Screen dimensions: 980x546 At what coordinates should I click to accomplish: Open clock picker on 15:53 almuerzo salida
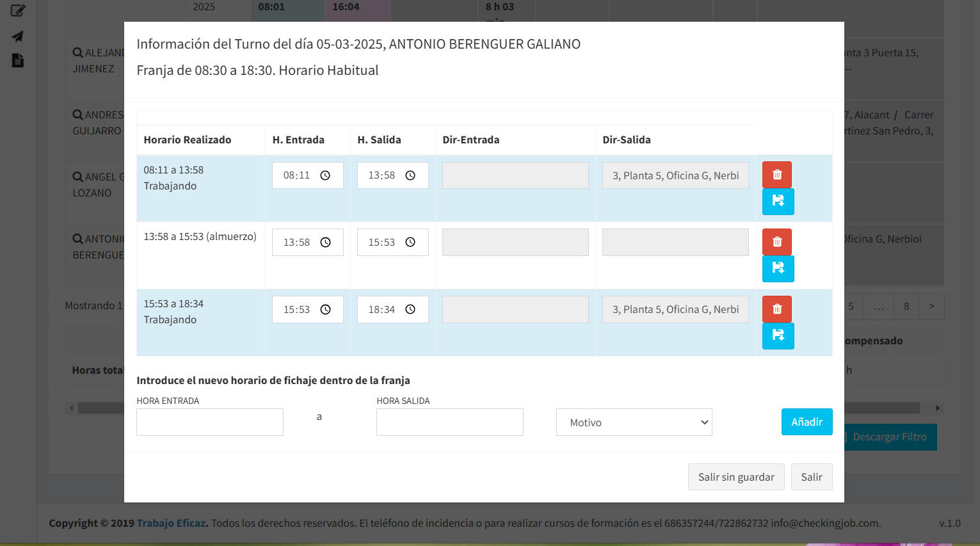410,243
